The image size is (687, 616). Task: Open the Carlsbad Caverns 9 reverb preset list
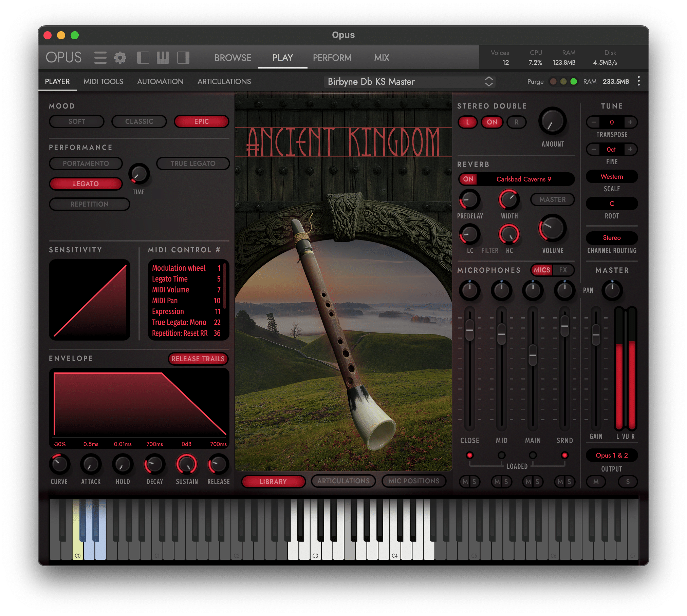[x=524, y=179]
